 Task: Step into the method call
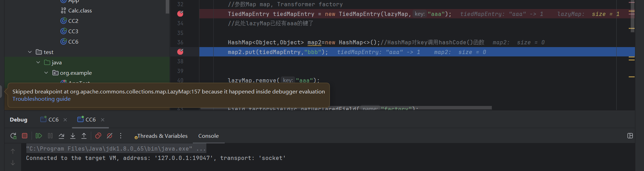[x=73, y=136]
